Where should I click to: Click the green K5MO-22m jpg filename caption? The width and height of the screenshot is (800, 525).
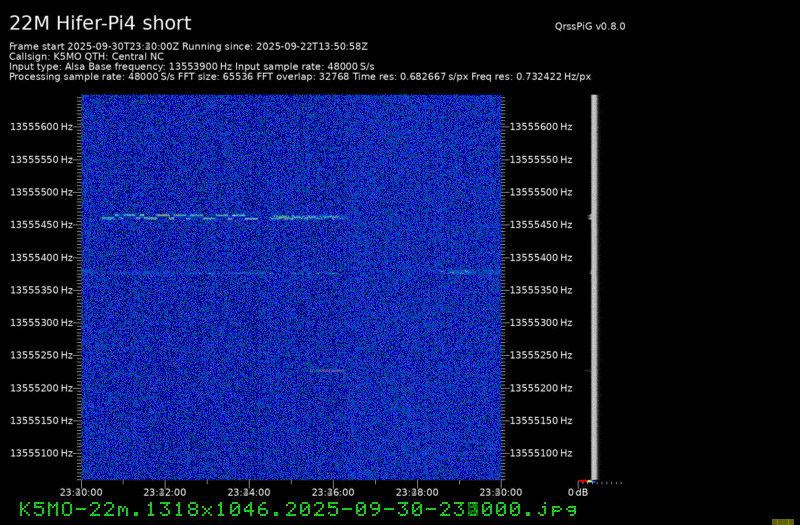click(x=298, y=509)
